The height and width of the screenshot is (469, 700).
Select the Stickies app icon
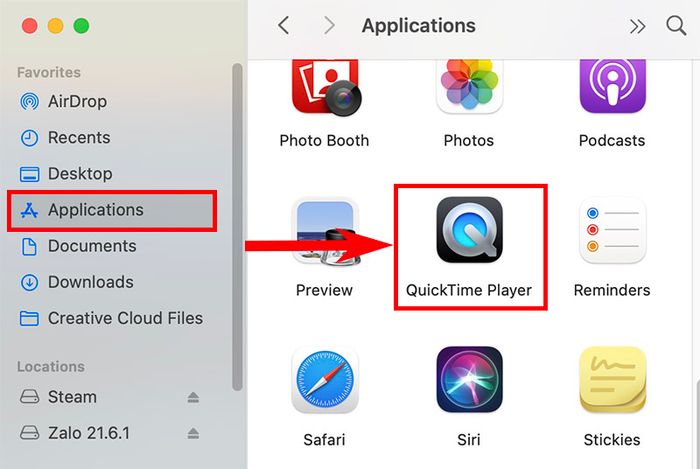click(x=612, y=380)
